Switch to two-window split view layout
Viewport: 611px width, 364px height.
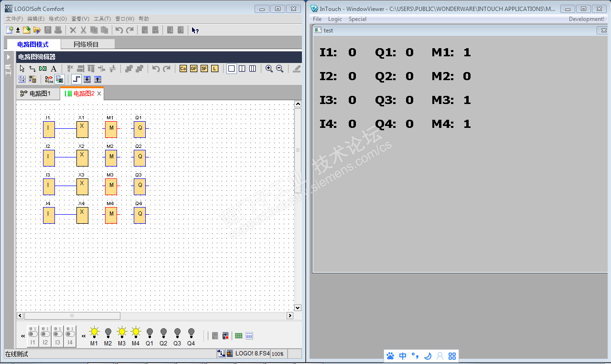(242, 69)
